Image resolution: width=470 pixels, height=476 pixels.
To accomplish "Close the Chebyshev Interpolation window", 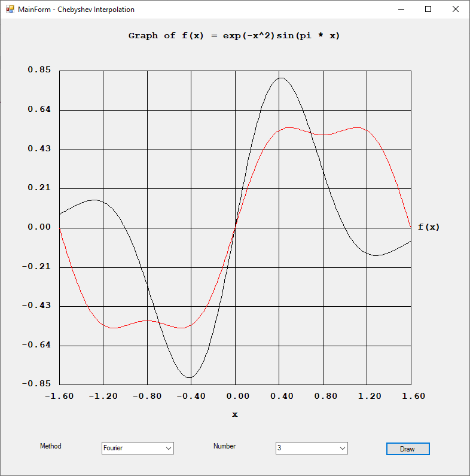I will tap(455, 10).
